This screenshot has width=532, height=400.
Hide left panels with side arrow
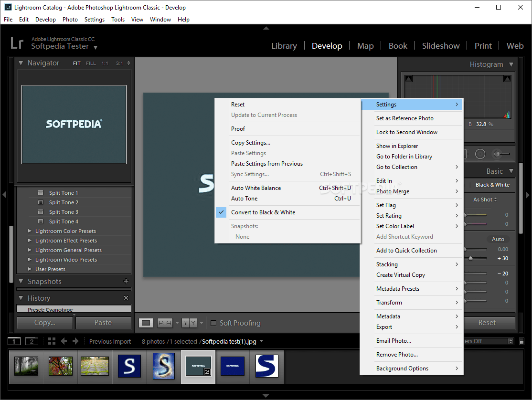click(4, 195)
